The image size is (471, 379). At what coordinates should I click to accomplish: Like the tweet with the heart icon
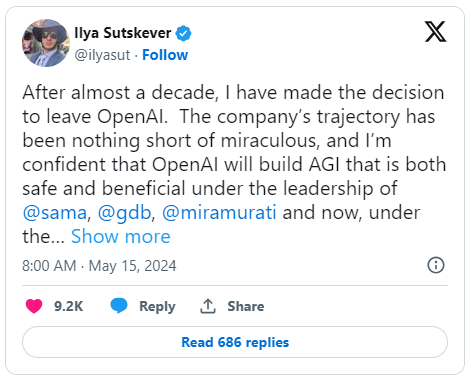coord(34,306)
